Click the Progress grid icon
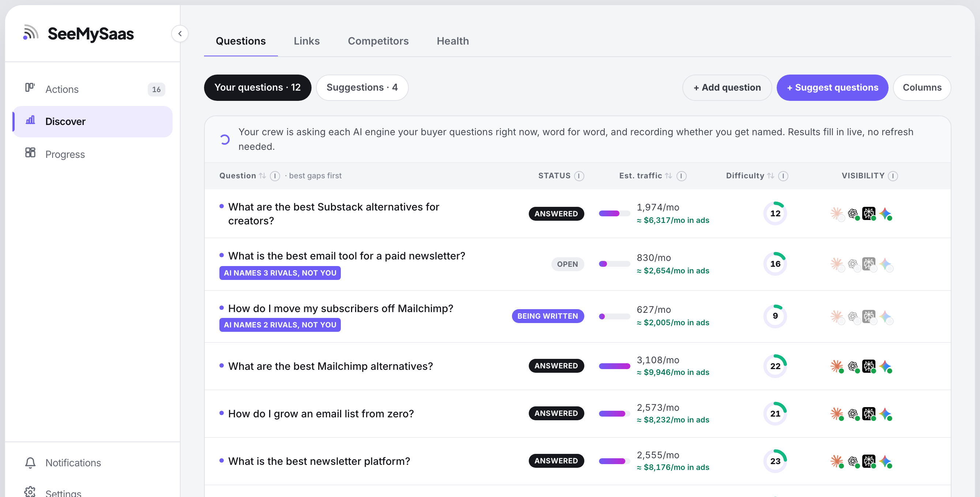The height and width of the screenshot is (497, 980). click(30, 152)
